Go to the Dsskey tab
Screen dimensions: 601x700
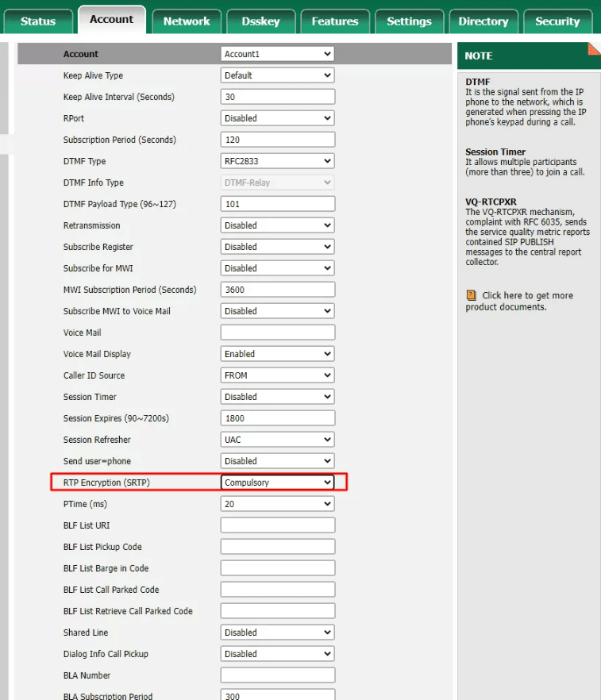click(260, 21)
